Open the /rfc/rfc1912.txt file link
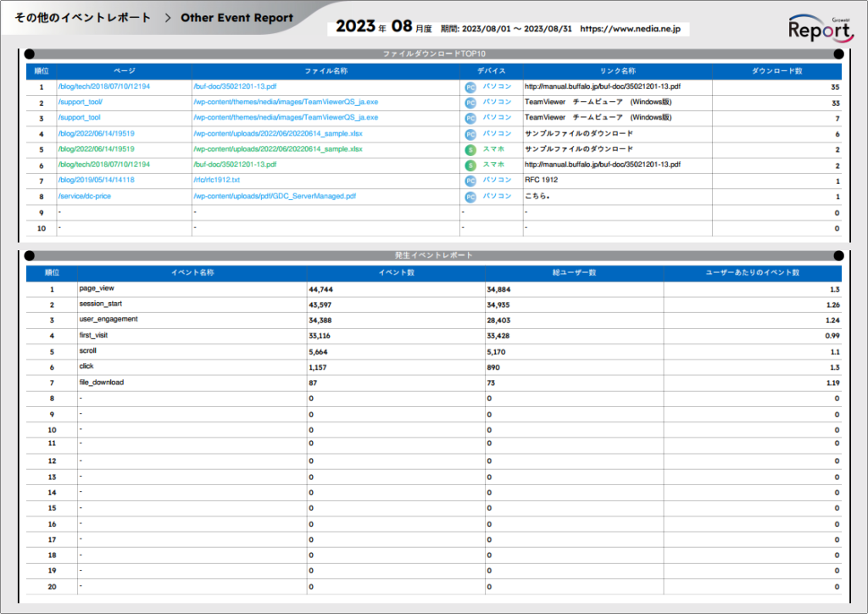The image size is (868, 614). pos(216,181)
